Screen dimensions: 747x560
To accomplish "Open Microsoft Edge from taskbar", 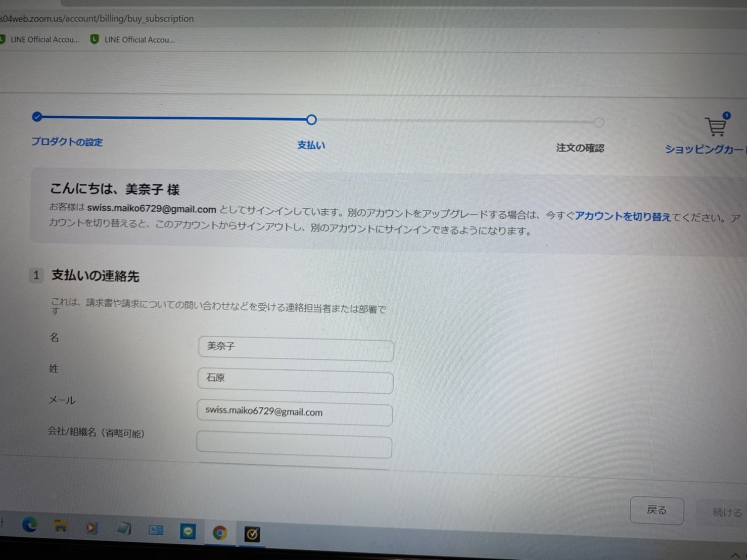I will (29, 525).
